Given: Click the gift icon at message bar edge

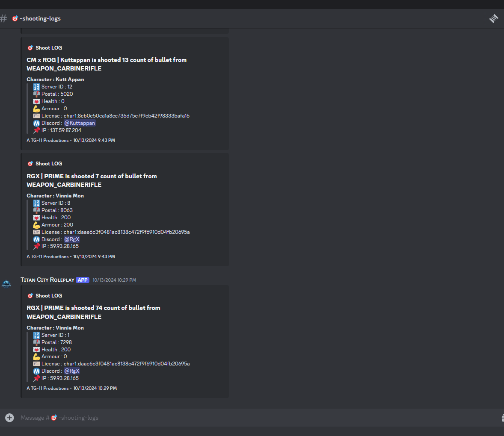Looking at the screenshot, I should pyautogui.click(x=502, y=417).
